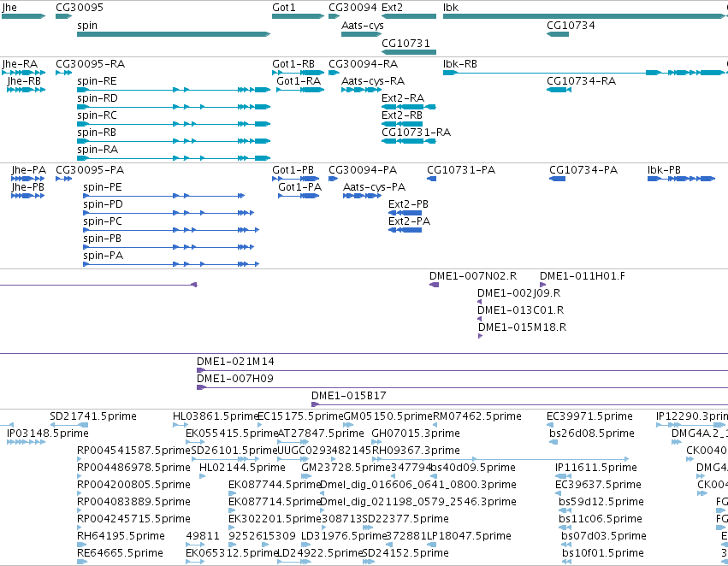Click the DME1-007H09 BAC label
The width and height of the screenshot is (728, 566).
(x=235, y=379)
